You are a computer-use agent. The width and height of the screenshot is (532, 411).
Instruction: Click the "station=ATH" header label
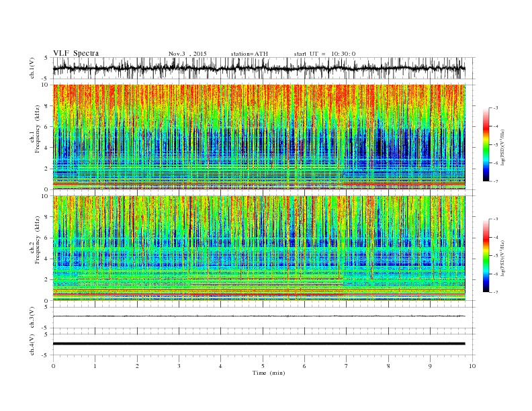coord(249,54)
